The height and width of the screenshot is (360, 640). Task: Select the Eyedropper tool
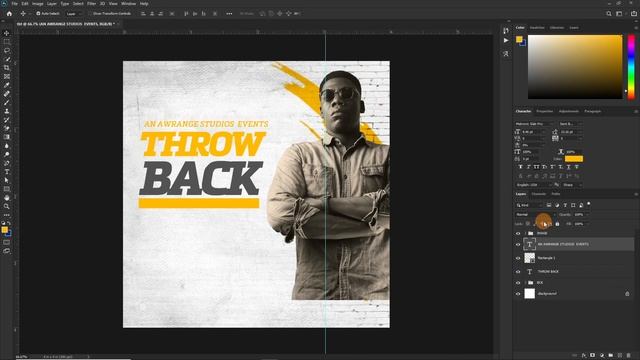[x=7, y=85]
